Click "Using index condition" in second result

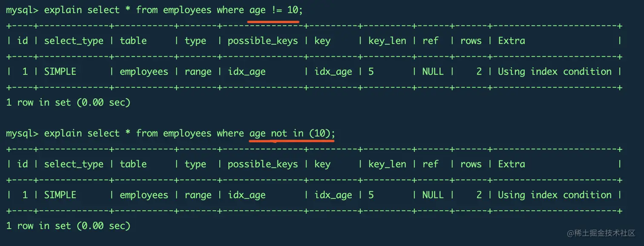point(555,195)
